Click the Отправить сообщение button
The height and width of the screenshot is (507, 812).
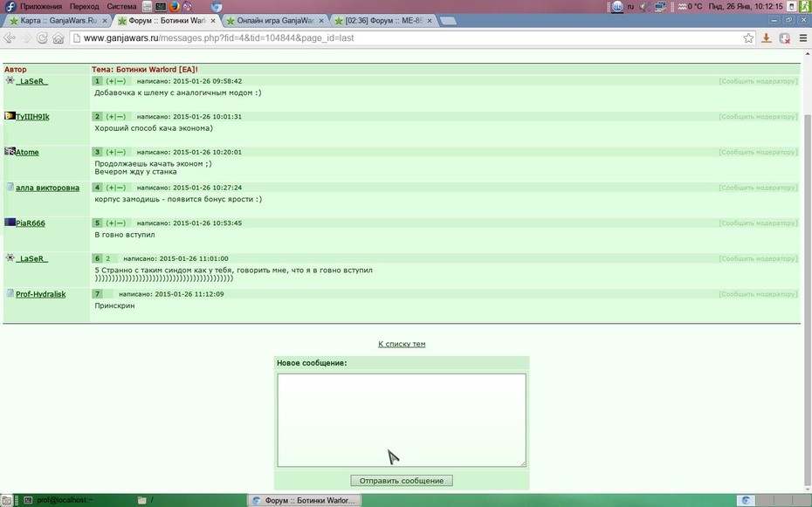coord(402,481)
